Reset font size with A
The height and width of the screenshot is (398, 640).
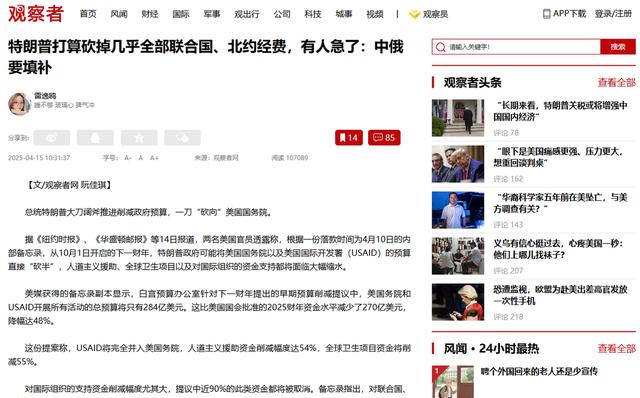[141, 158]
